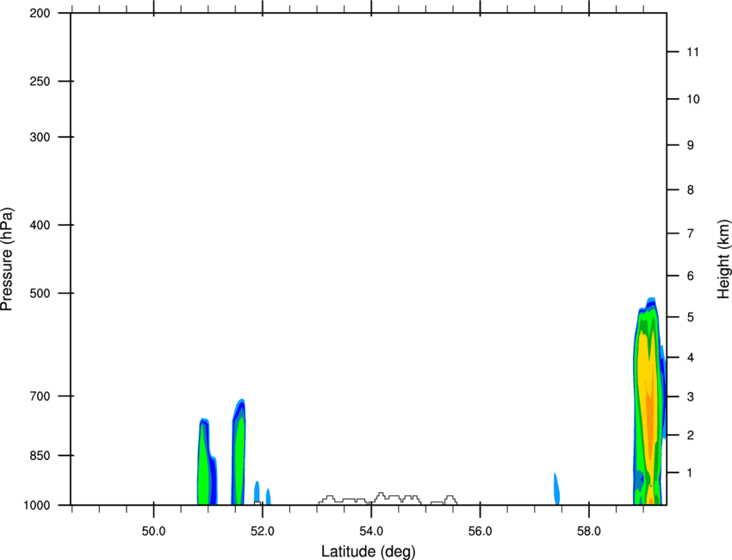Click the 50.0 latitude tick label
Screen dimensions: 732x560
[x=153, y=532]
